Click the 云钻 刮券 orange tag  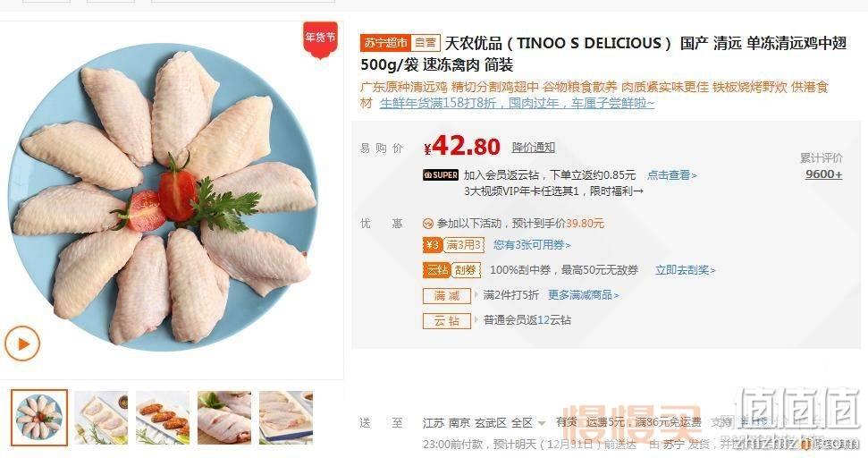[x=451, y=270]
